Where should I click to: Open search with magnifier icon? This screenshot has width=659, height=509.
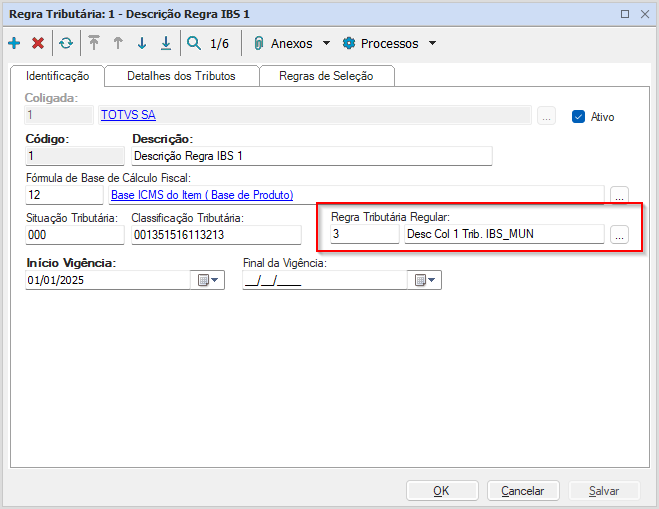coord(194,43)
